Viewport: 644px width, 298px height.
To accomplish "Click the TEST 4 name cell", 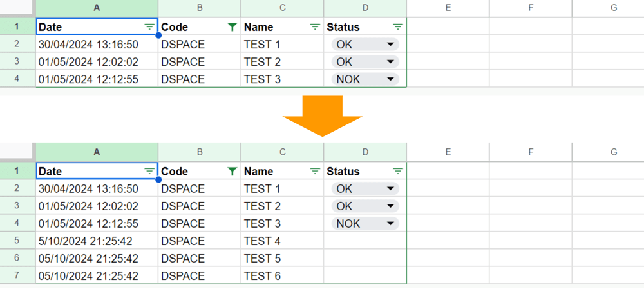I will pyautogui.click(x=282, y=241).
